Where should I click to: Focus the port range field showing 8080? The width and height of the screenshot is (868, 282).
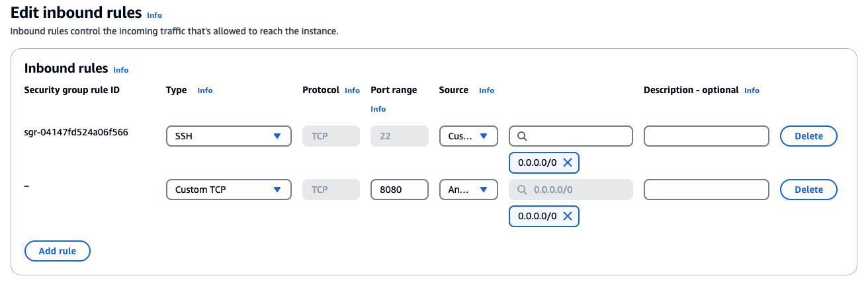point(399,190)
